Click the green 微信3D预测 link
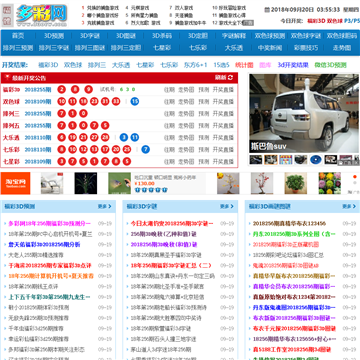The height and width of the screenshot is (360, 360). tap(330, 65)
